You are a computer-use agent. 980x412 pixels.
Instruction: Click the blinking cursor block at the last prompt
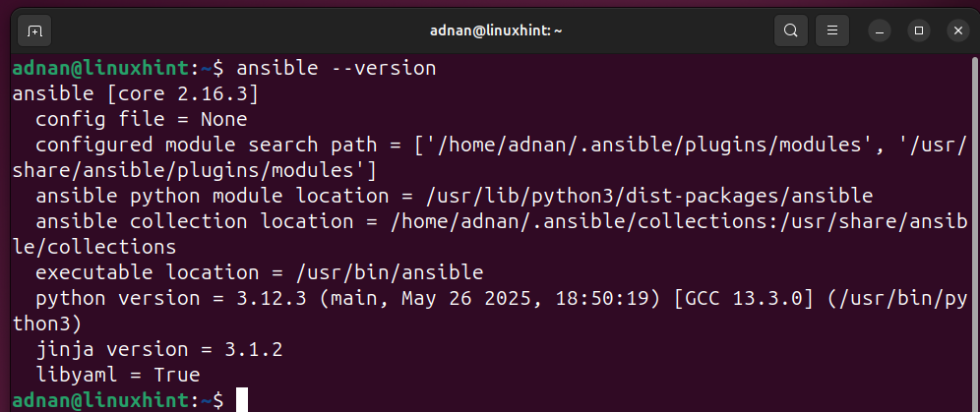[x=242, y=400]
